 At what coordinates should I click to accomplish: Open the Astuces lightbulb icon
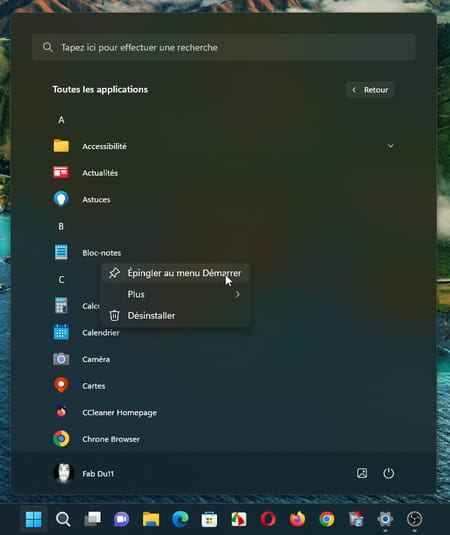pos(61,199)
